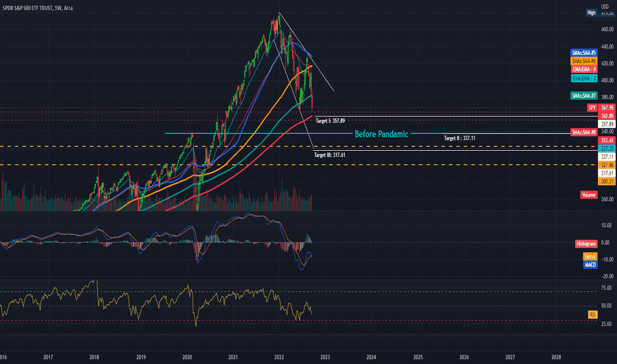Select the EMA:EMA - 3 indicator label
Image resolution: width=617 pixels, height=364 pixels.
pyautogui.click(x=585, y=78)
